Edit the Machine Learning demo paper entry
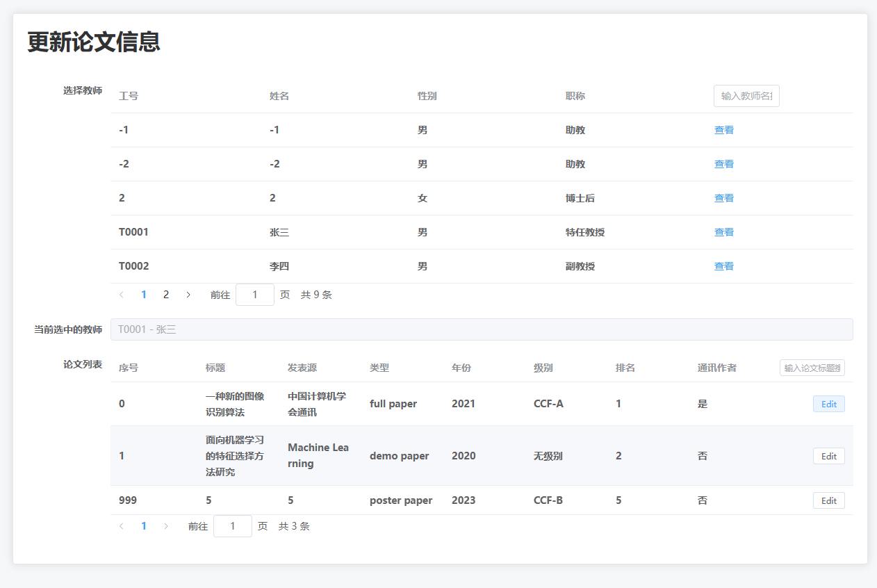Image resolution: width=877 pixels, height=588 pixels. point(828,455)
